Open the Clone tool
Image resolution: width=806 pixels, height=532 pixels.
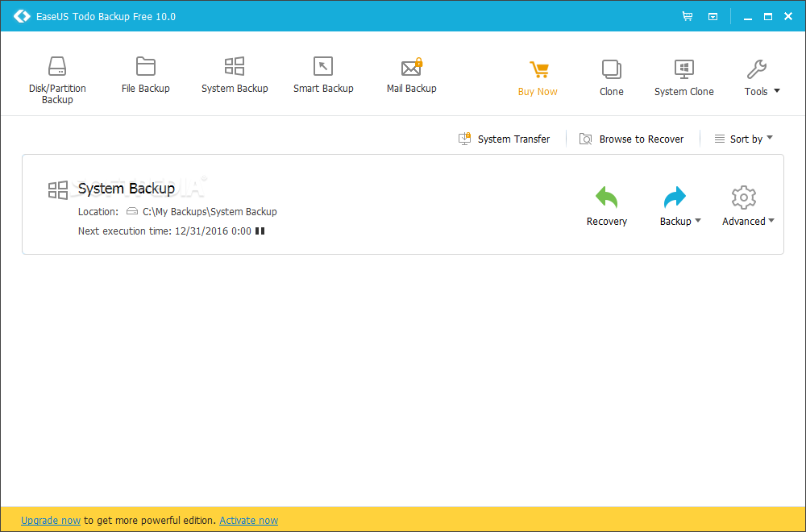point(611,77)
